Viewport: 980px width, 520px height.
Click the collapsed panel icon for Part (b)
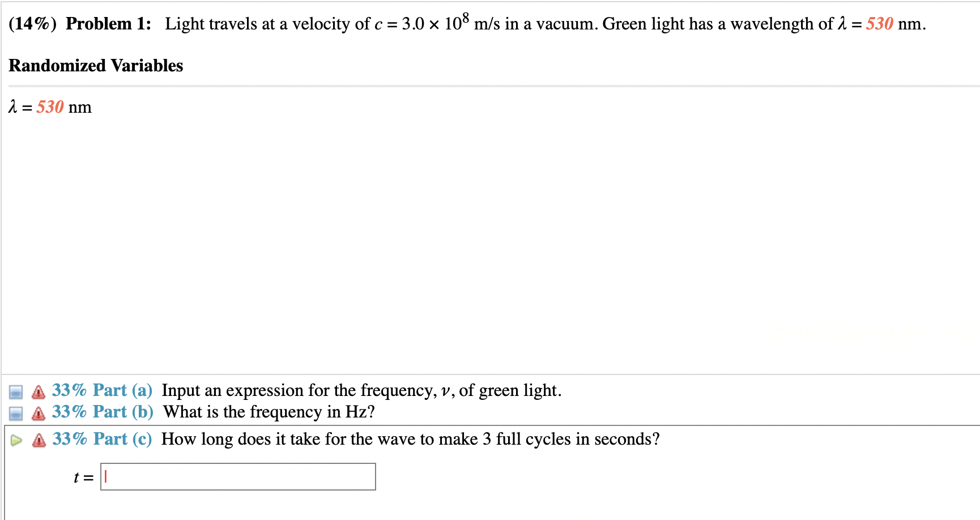(x=15, y=412)
